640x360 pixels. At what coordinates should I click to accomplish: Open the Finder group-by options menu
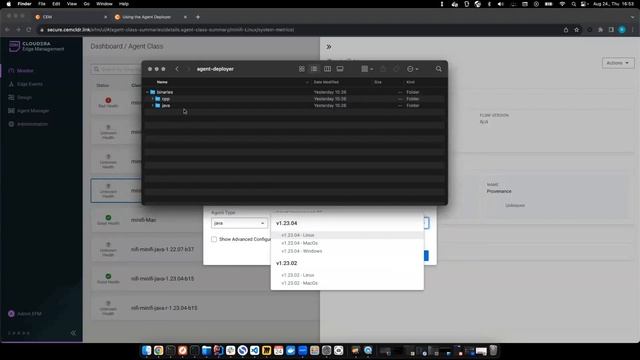367,69
